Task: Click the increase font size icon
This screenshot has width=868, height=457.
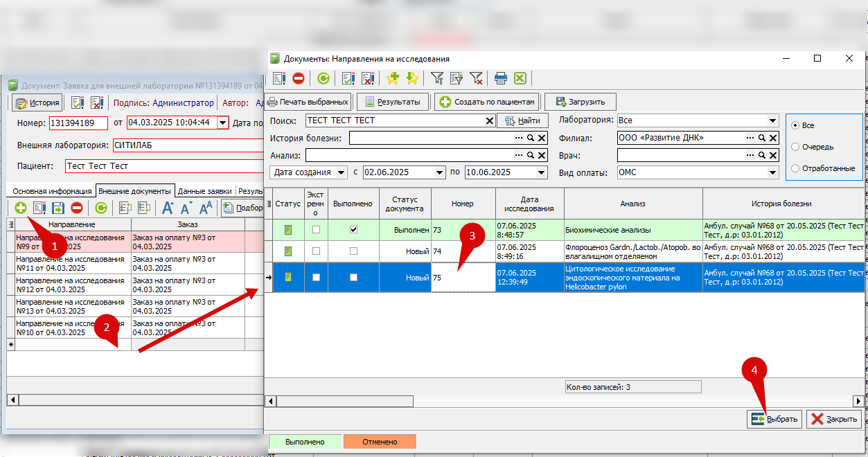Action: pyautogui.click(x=168, y=208)
